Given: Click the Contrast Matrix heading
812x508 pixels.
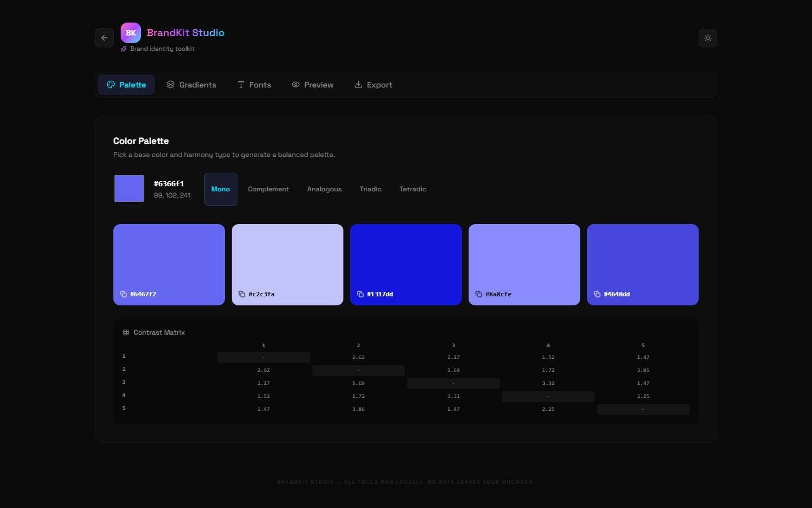Looking at the screenshot, I should pos(159,332).
